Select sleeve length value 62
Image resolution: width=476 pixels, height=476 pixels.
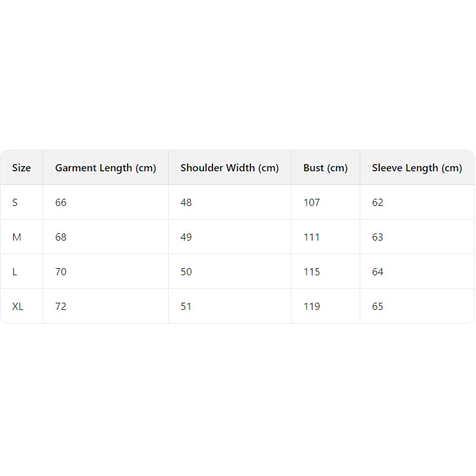(378, 203)
